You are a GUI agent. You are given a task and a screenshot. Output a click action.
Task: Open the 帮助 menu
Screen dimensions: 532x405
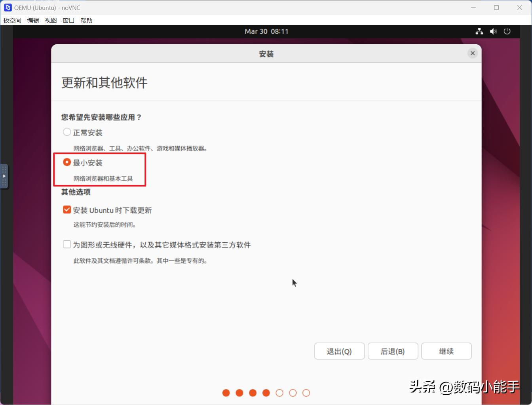(x=86, y=20)
